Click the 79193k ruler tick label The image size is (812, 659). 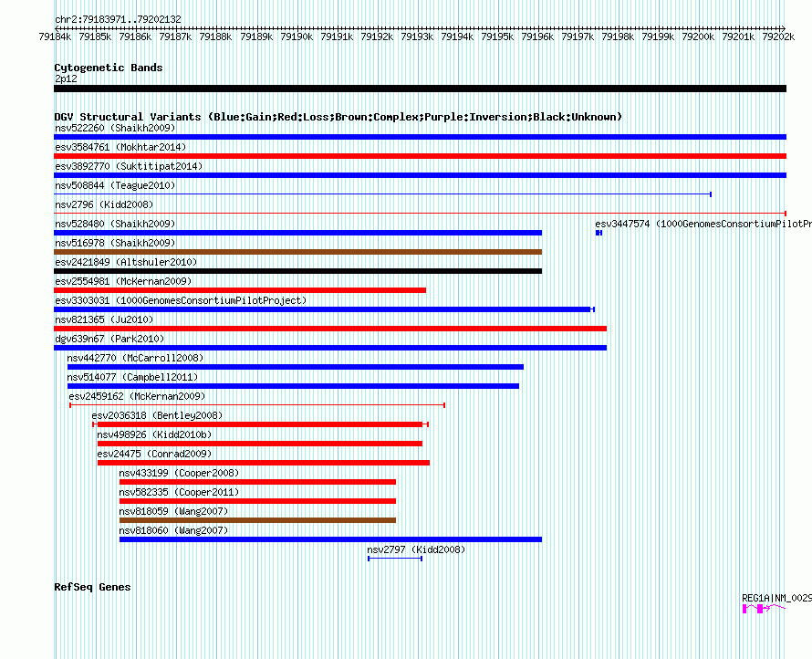tap(417, 37)
